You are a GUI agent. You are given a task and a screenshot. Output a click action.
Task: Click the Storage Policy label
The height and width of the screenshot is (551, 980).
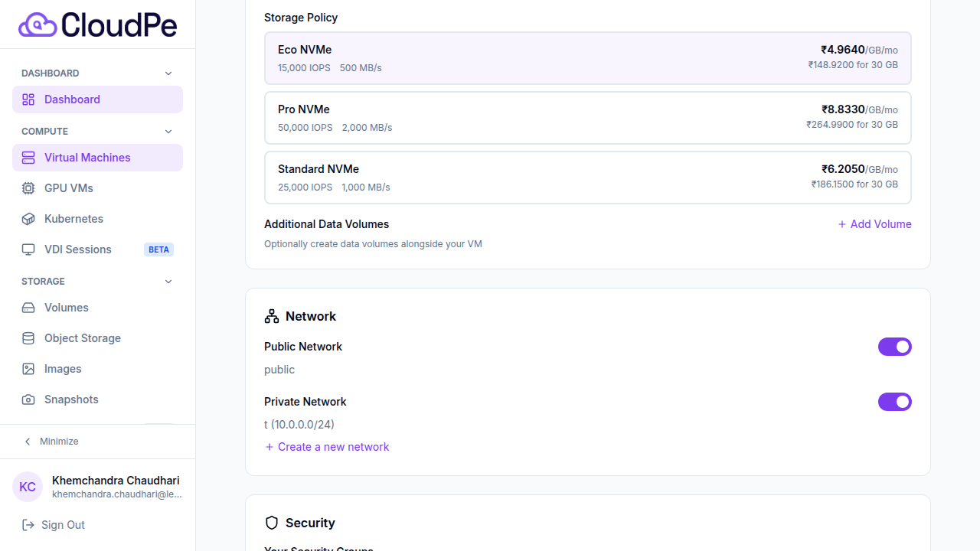pos(301,18)
